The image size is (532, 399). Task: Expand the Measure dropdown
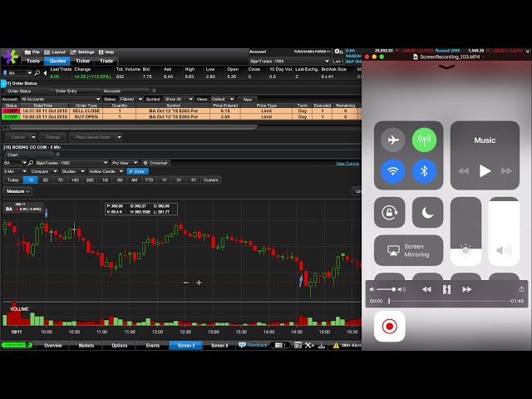pyautogui.click(x=17, y=191)
